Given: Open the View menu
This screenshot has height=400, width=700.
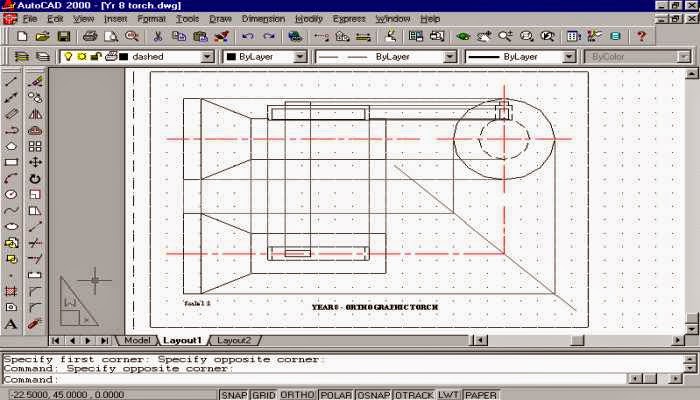Looking at the screenshot, I should pos(83,19).
